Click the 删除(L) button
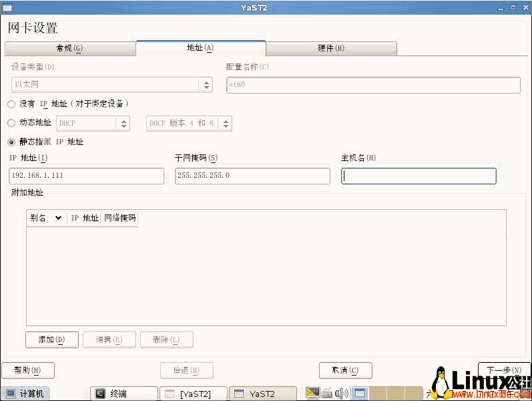This screenshot has width=532, height=401. pos(167,340)
